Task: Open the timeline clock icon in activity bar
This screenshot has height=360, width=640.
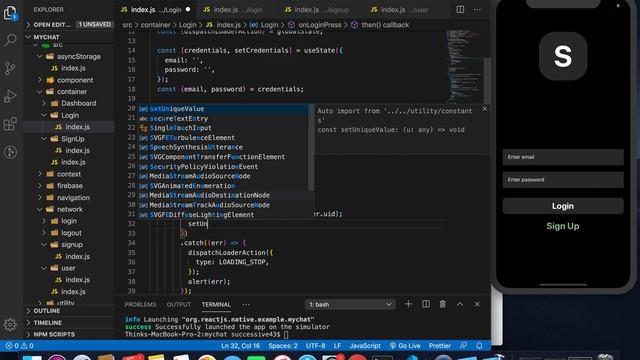Action: tap(10, 152)
